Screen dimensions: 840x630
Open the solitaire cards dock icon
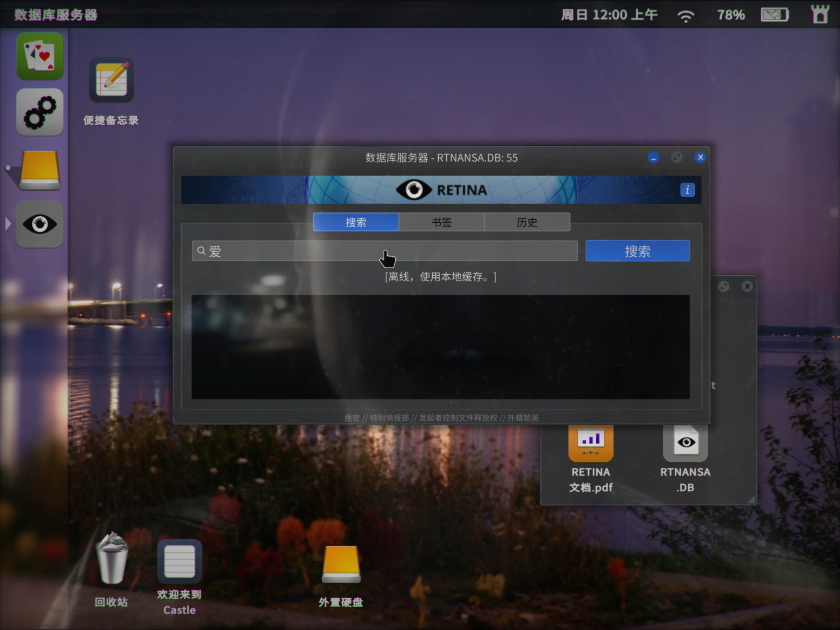click(40, 56)
